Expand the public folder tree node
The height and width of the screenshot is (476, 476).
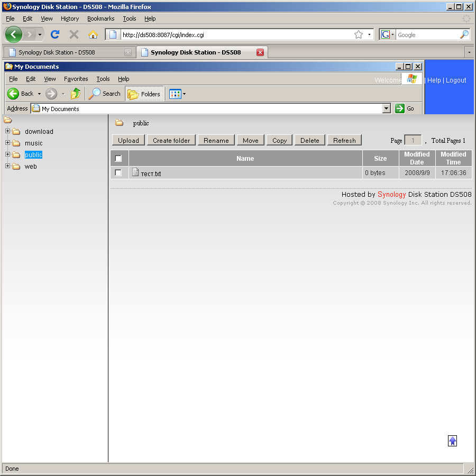pos(7,154)
